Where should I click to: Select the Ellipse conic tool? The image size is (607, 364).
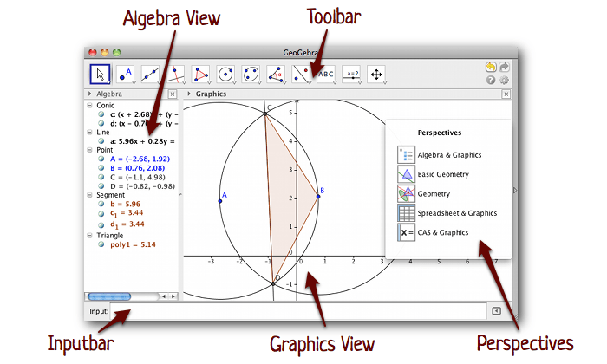click(251, 75)
